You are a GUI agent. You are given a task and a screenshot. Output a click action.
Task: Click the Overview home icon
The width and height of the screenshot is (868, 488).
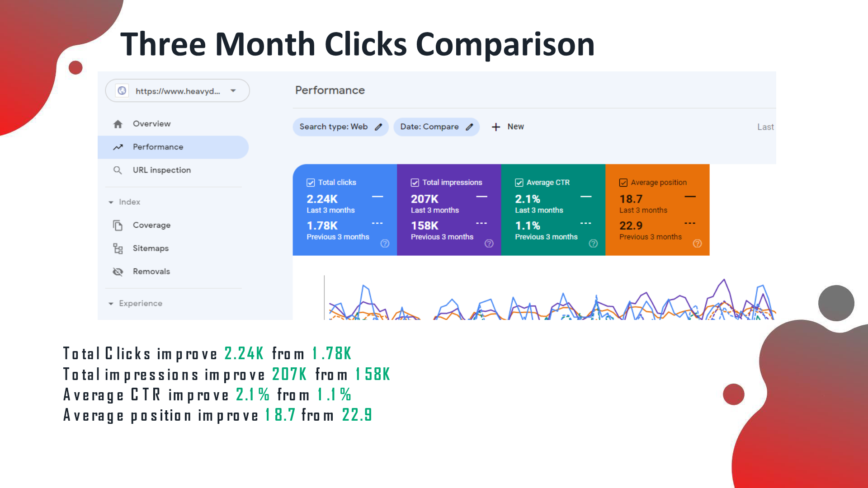[118, 124]
